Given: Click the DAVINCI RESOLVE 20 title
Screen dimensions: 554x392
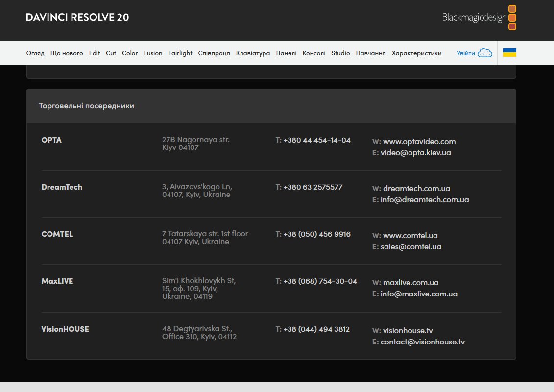Looking at the screenshot, I should pyautogui.click(x=77, y=17).
